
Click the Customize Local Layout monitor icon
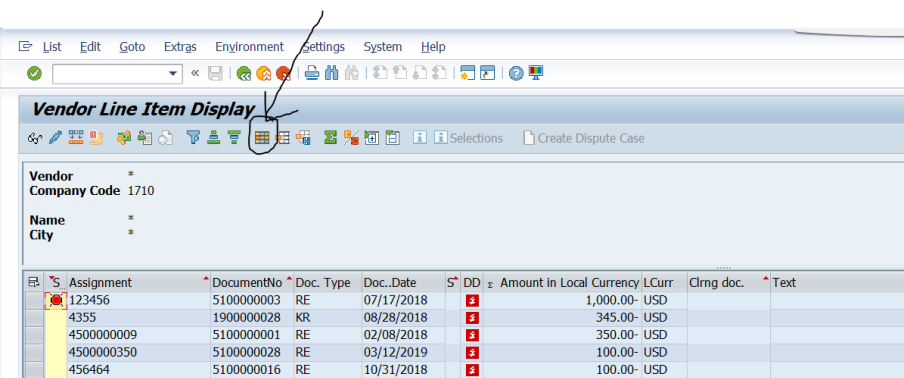tap(536, 73)
